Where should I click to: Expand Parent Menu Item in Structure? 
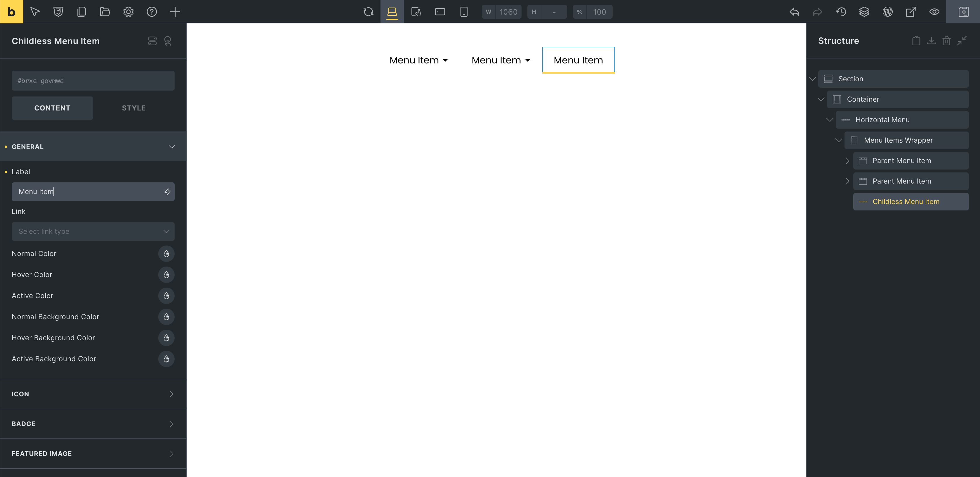(x=847, y=160)
